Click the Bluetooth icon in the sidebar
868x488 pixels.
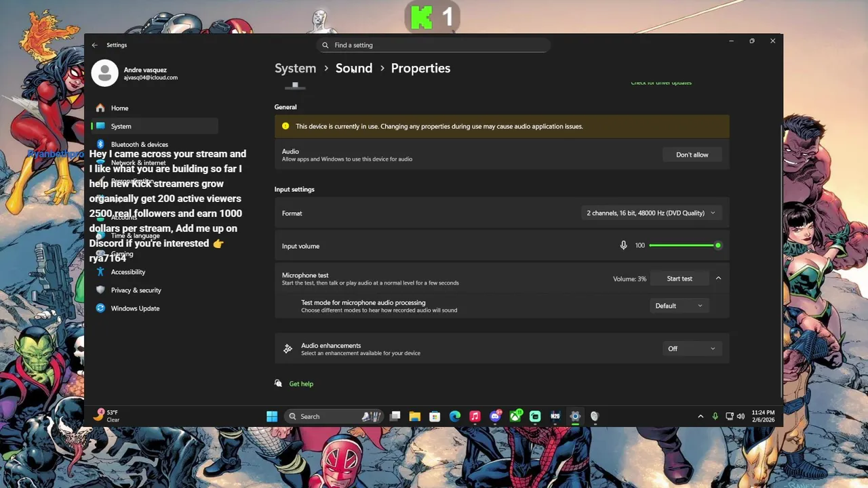coord(100,144)
